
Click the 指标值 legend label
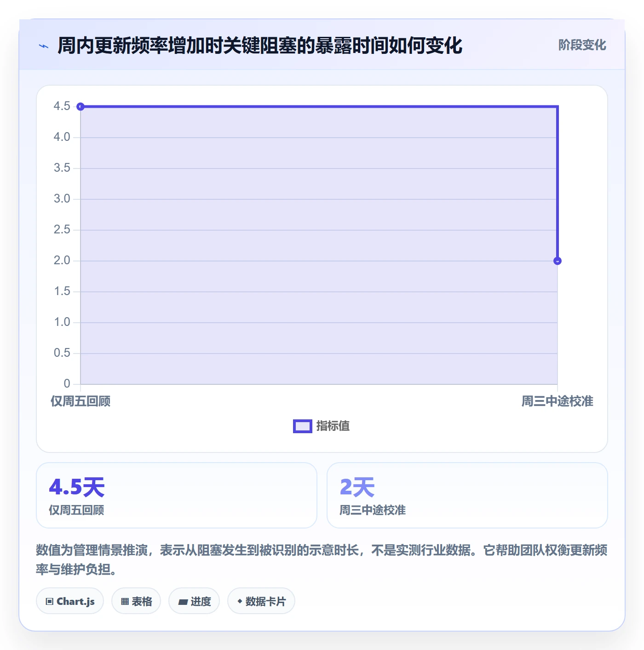tap(333, 426)
